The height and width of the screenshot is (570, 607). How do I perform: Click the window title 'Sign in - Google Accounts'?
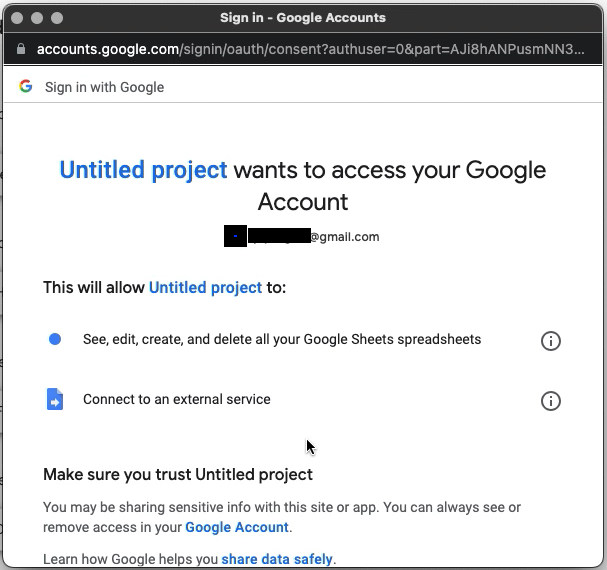(302, 18)
